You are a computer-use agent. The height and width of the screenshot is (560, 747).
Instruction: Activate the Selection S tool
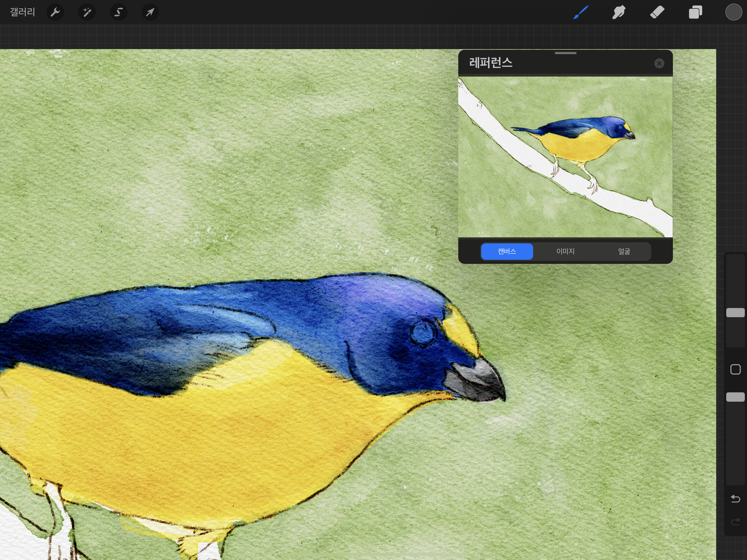pyautogui.click(x=119, y=12)
